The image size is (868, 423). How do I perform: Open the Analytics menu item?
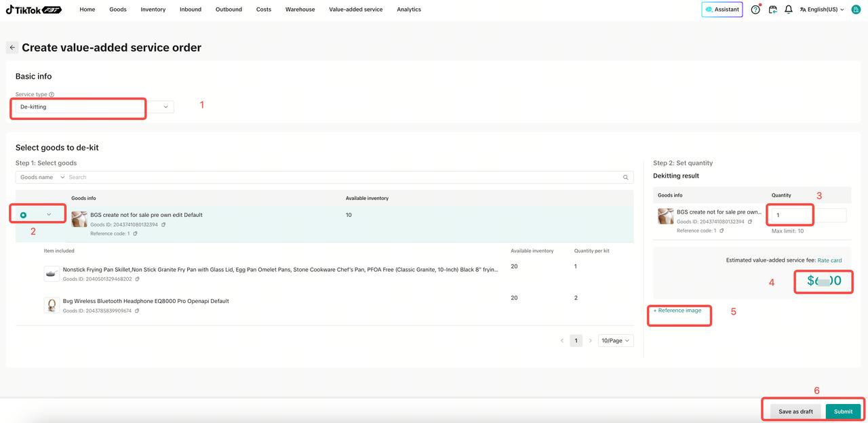click(409, 9)
